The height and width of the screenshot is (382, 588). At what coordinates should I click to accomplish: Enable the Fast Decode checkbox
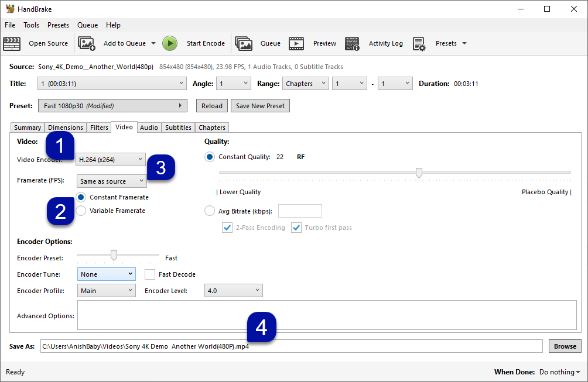pos(150,274)
